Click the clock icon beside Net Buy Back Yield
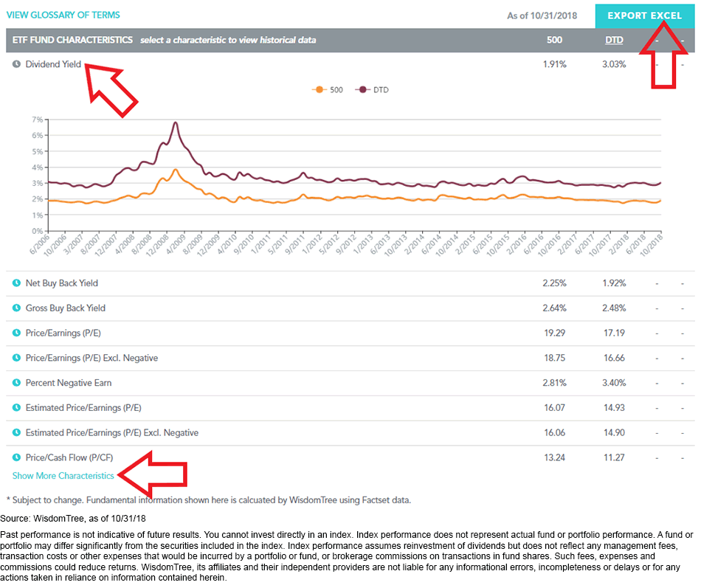Screen dimensions: 701x588 point(16,283)
